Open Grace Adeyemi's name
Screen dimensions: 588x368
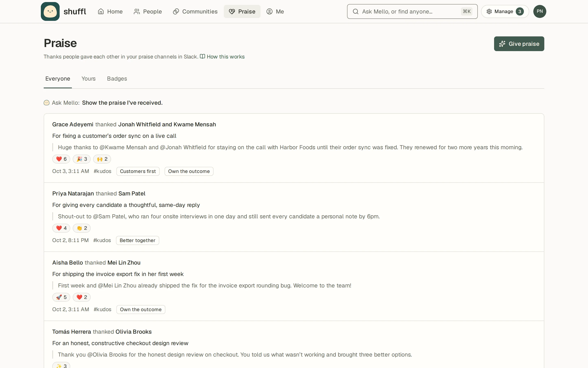point(73,124)
